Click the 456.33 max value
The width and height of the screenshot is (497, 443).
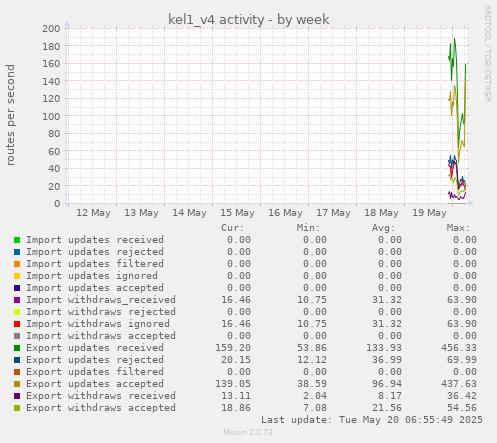pyautogui.click(x=459, y=348)
